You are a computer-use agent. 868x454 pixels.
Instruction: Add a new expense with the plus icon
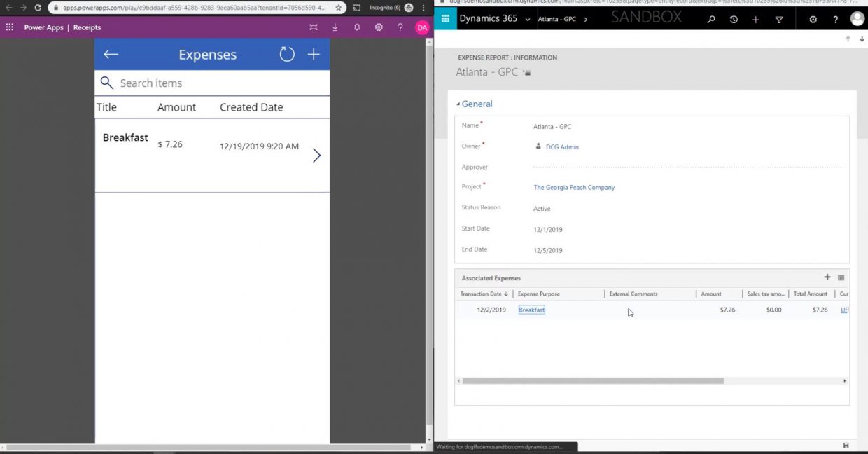point(314,54)
